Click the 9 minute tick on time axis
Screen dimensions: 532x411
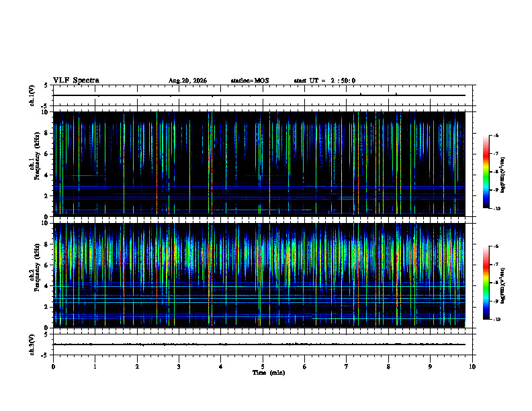pyautogui.click(x=430, y=367)
